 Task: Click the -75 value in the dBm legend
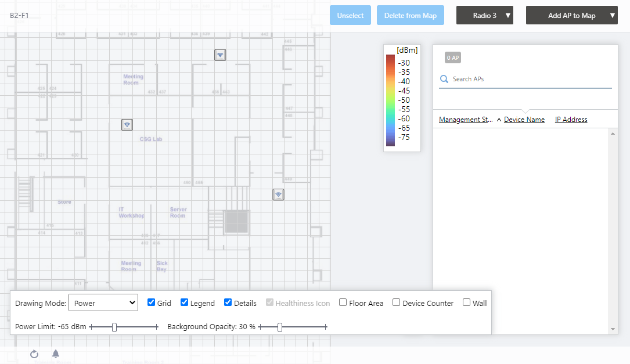(x=404, y=138)
